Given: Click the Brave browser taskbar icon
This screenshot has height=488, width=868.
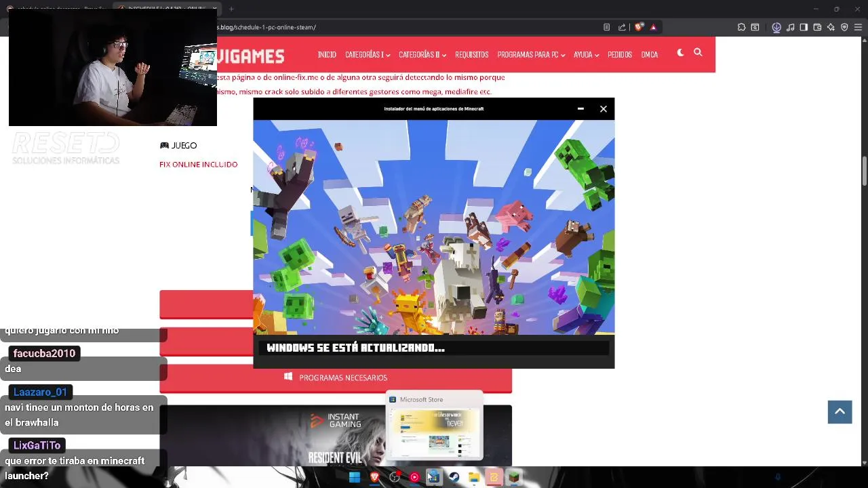Looking at the screenshot, I should tap(374, 477).
